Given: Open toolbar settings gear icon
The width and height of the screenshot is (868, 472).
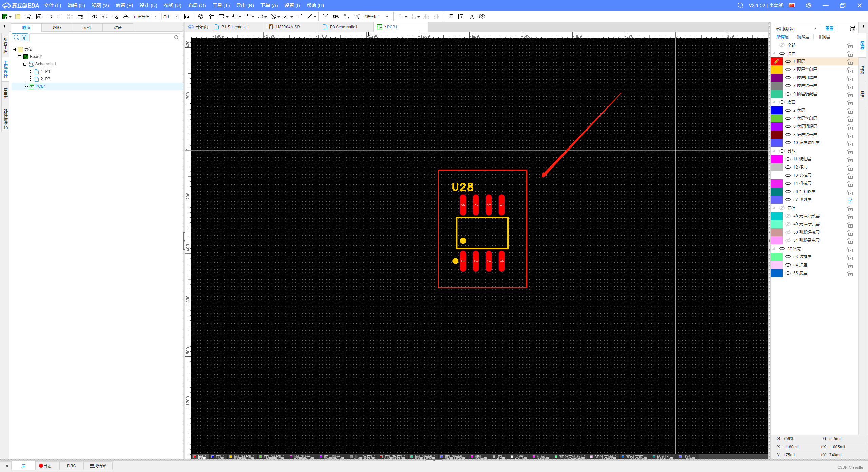Looking at the screenshot, I should pyautogui.click(x=482, y=16).
